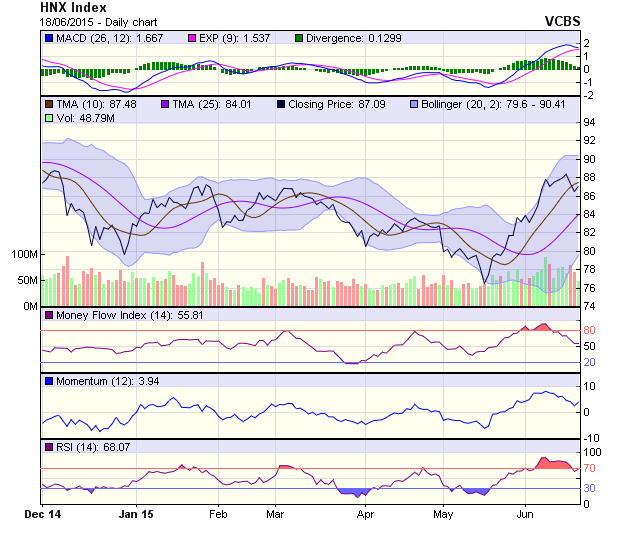620x535 pixels.
Task: Select the Dec 14 date axis label
Action: (x=43, y=516)
